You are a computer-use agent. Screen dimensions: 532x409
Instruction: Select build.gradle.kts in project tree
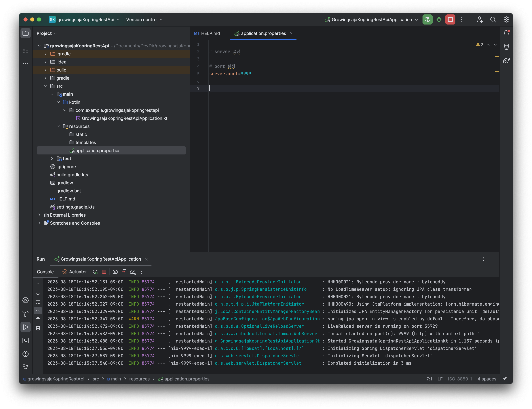pos(69,175)
